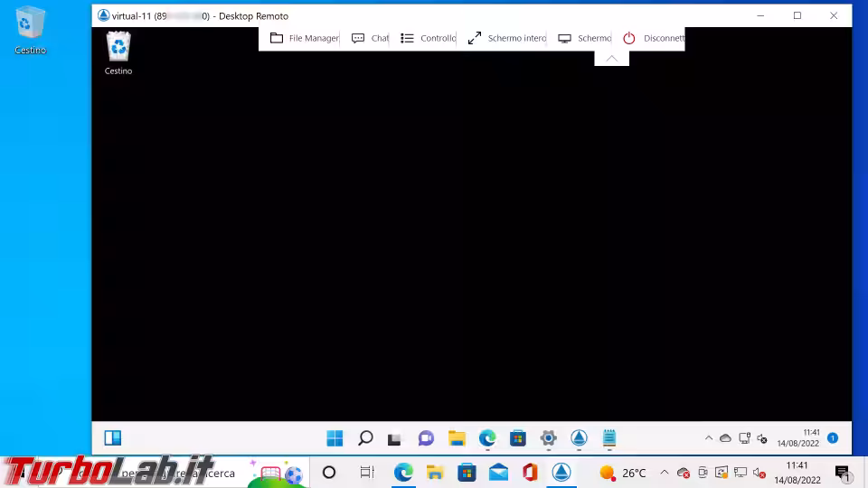The image size is (868, 488).
Task: Open Task View on local taskbar
Action: [x=367, y=473]
